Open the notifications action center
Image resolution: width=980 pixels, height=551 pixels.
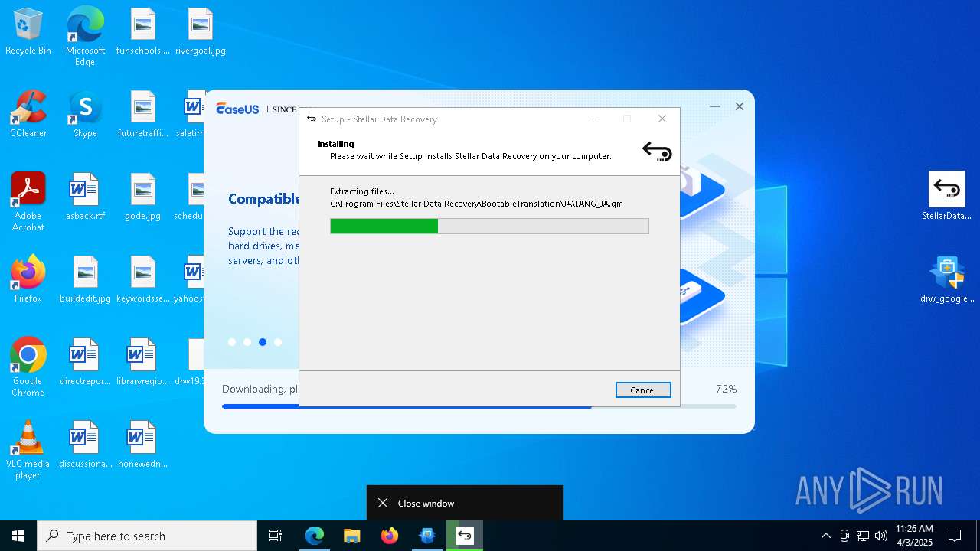click(x=955, y=536)
